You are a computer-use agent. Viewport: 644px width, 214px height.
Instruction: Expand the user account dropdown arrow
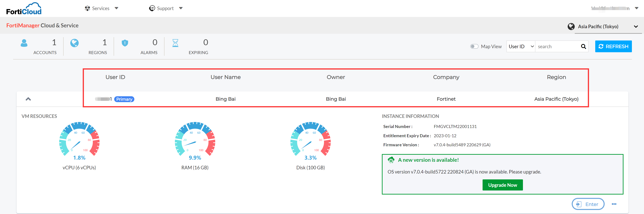click(x=636, y=8)
